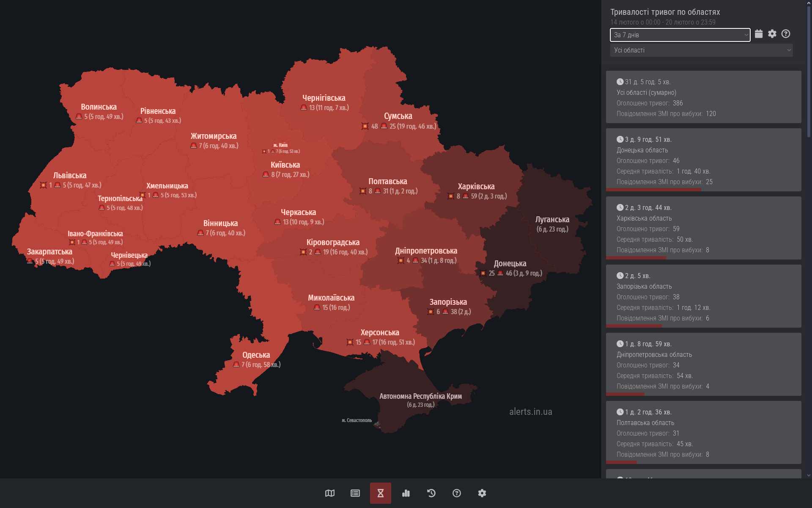Click Одеська region label on map
Viewport: 812px width, 508px height.
[256, 355]
